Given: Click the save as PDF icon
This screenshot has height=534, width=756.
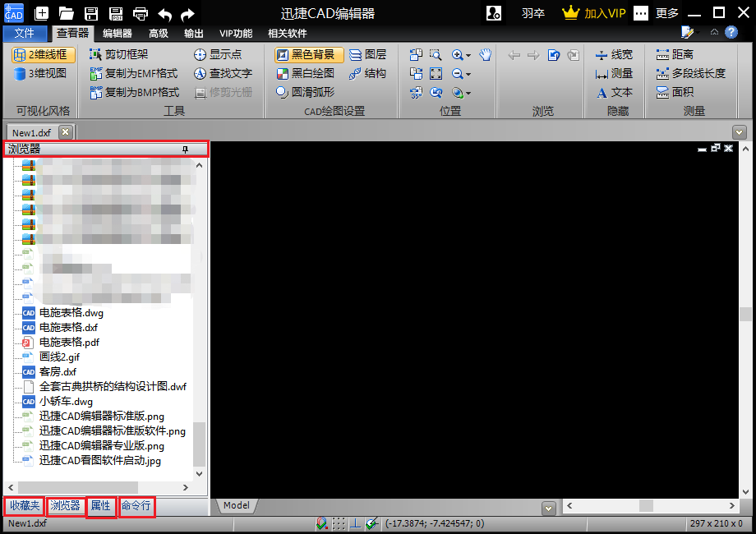Looking at the screenshot, I should [x=116, y=13].
